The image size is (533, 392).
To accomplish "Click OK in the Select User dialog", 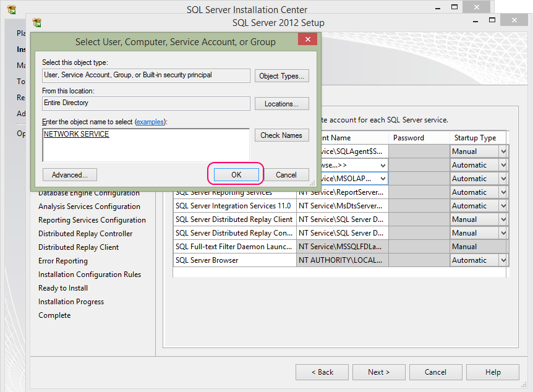I will [236, 175].
